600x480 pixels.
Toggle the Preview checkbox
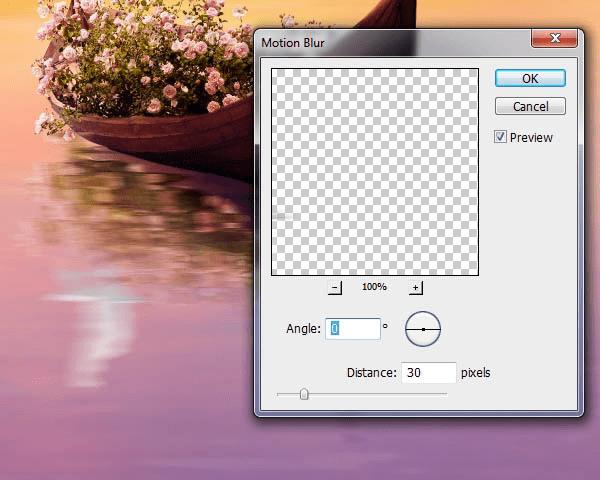[x=500, y=137]
